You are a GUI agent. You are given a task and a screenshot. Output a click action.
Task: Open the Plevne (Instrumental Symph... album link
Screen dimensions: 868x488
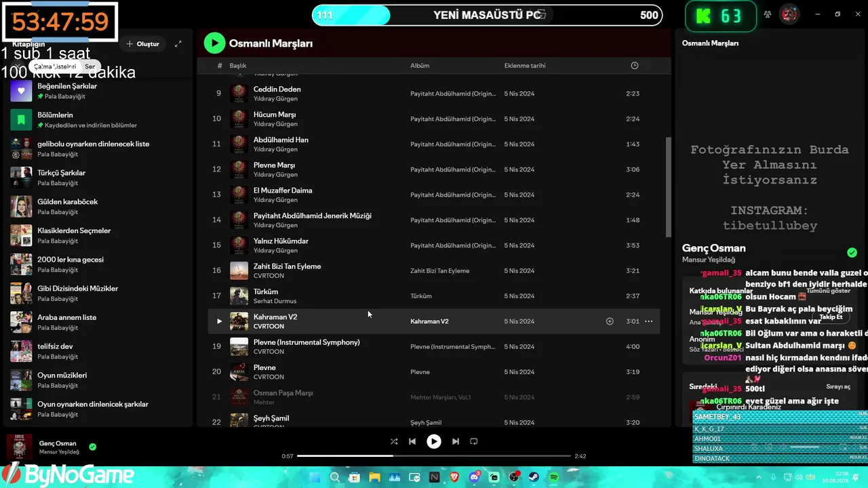tap(453, 347)
